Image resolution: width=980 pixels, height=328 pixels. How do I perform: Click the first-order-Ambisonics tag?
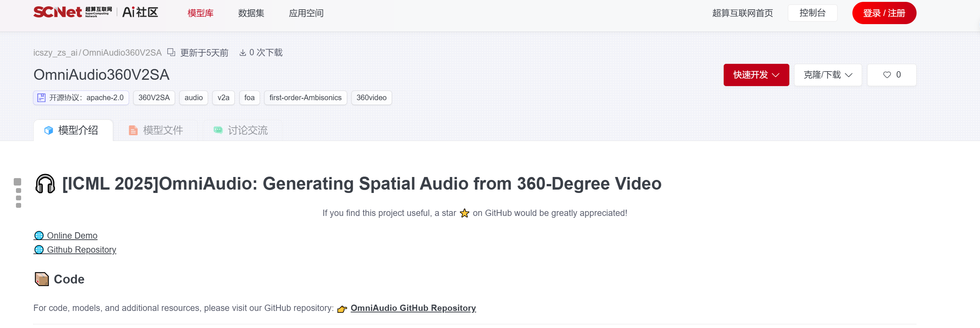point(306,98)
